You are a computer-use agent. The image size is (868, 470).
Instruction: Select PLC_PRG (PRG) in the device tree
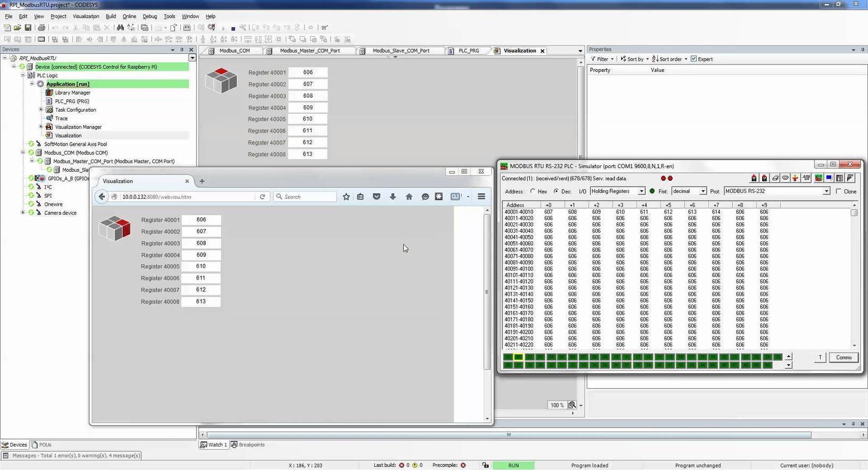click(x=72, y=101)
